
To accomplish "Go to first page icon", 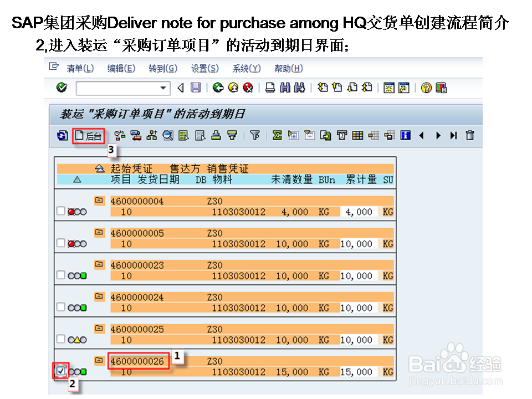I will 323,88.
